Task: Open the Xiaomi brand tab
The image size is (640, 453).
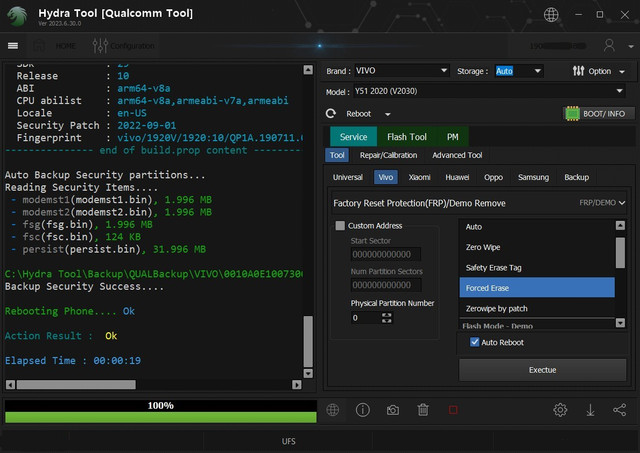Action: [420, 177]
